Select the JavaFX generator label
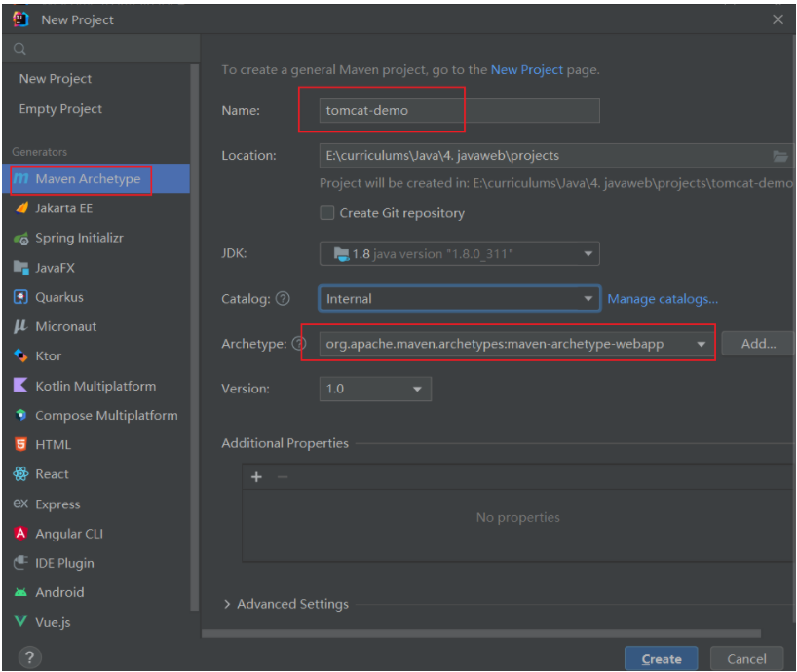 coord(55,268)
